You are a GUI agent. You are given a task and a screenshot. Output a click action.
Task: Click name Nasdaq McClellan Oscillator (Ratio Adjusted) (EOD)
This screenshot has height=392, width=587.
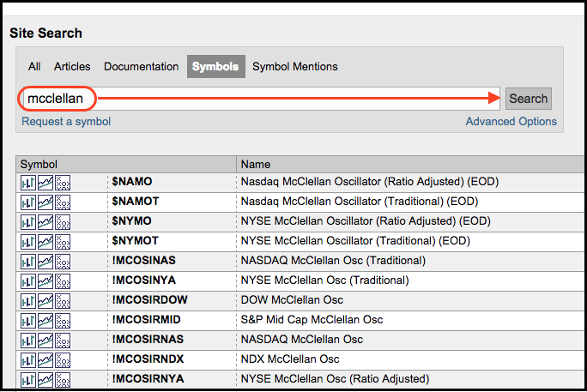[x=370, y=182]
